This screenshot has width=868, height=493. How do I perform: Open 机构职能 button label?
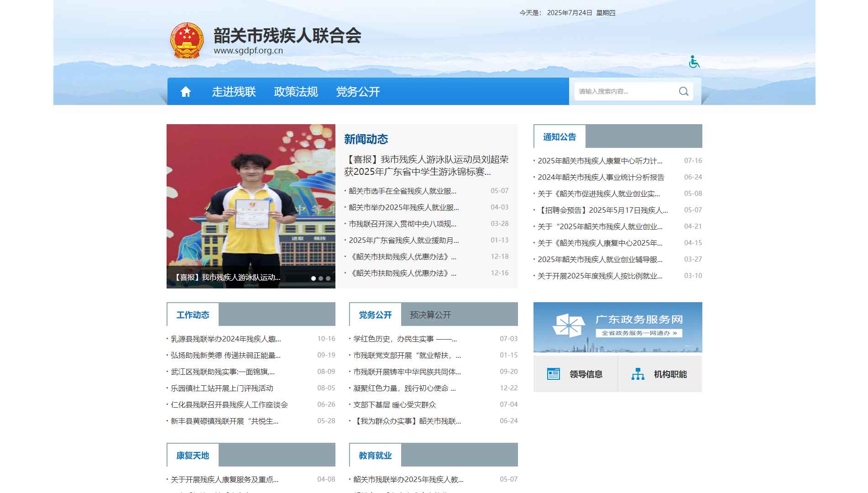point(670,374)
